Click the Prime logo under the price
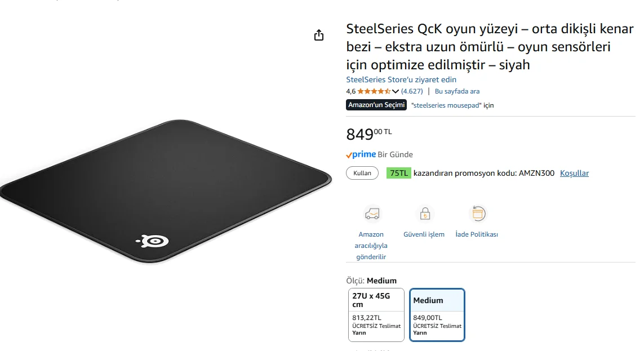The height and width of the screenshot is (351, 644). point(361,154)
